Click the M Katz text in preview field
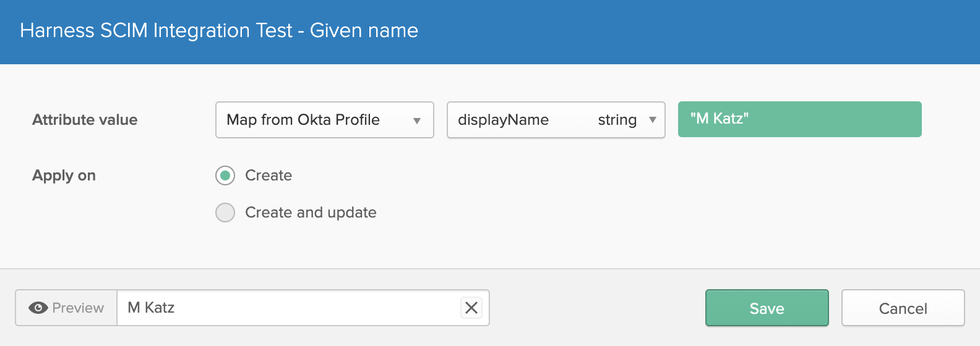 tap(151, 308)
